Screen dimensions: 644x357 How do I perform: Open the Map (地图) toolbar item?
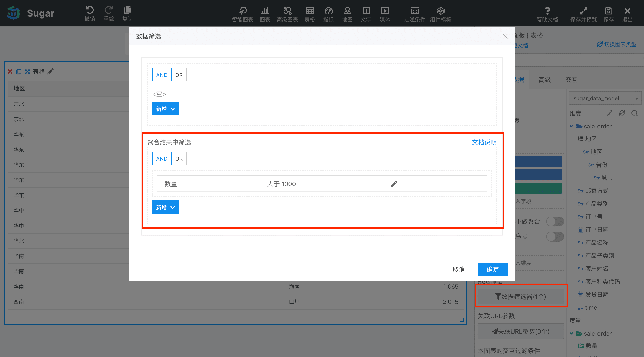point(347,14)
